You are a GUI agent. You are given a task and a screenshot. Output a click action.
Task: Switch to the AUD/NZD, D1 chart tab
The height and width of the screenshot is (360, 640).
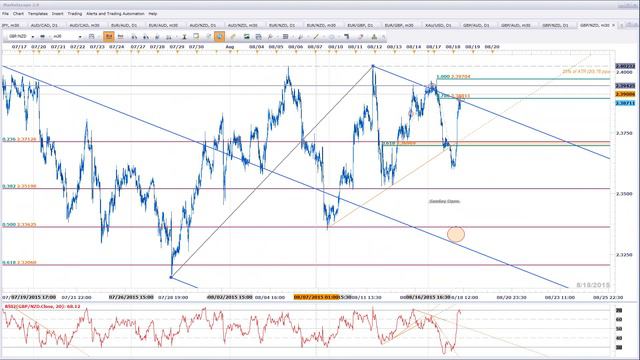(x=203, y=25)
